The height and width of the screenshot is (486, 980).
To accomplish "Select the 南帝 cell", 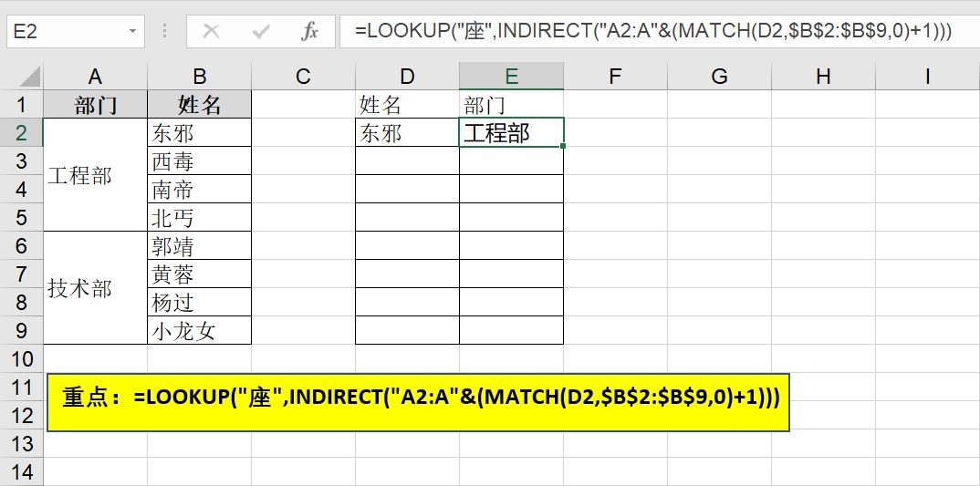I will coord(199,189).
